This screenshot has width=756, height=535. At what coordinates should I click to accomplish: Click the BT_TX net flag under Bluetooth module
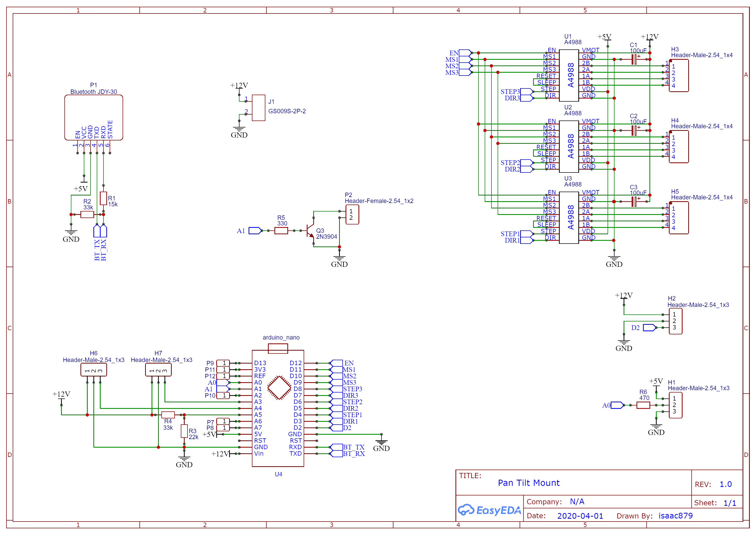pos(97,231)
